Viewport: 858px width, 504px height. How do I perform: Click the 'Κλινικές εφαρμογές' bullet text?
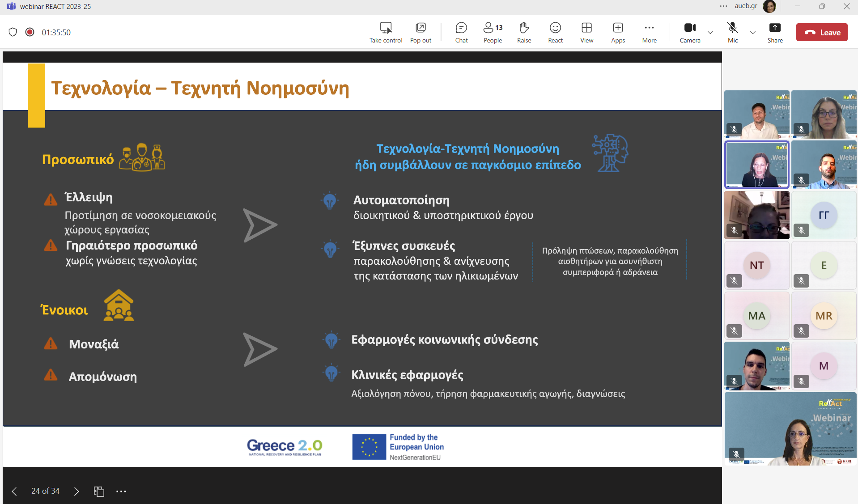[407, 375]
